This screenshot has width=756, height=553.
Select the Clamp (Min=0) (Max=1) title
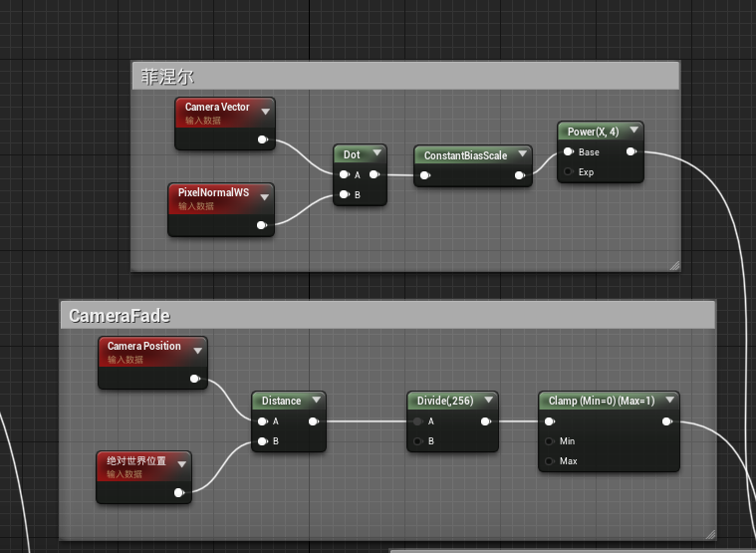click(x=602, y=401)
